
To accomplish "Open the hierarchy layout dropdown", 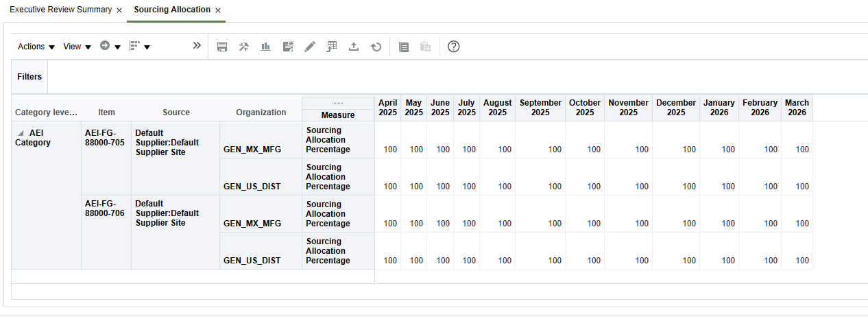I will coord(140,47).
